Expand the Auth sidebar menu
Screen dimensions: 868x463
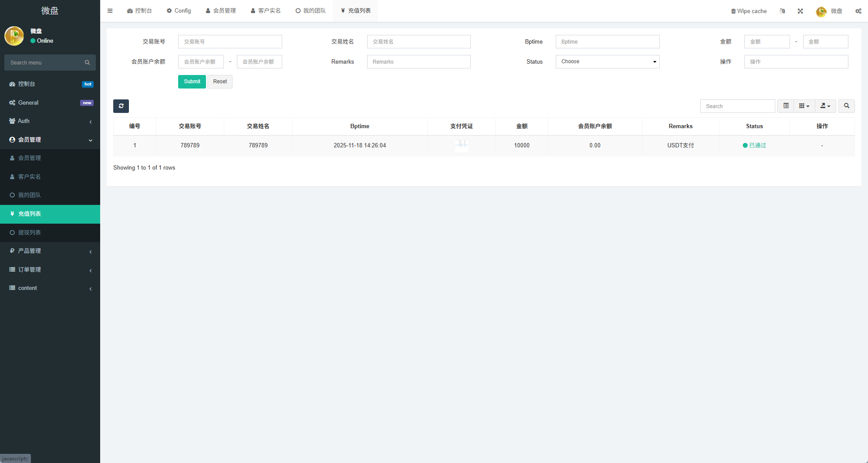coord(50,121)
